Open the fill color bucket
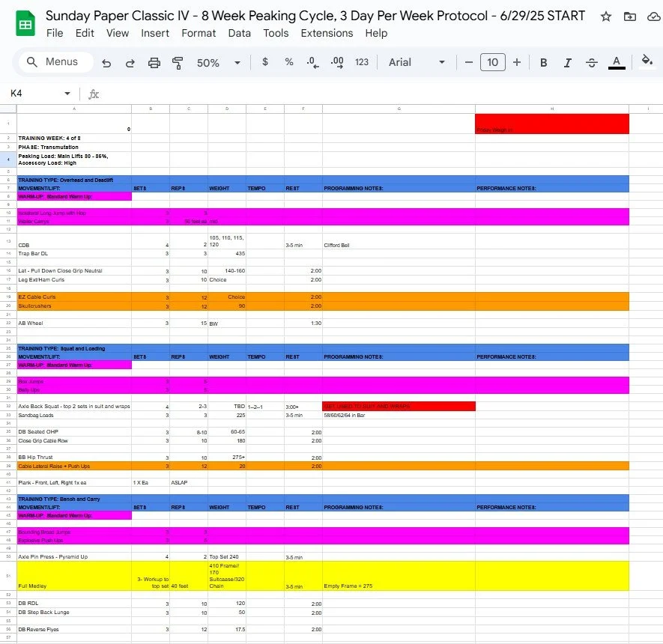 click(x=647, y=61)
